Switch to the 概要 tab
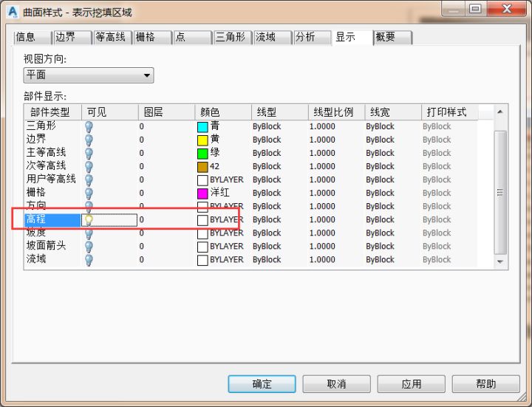This screenshot has height=407, width=532. 393,38
